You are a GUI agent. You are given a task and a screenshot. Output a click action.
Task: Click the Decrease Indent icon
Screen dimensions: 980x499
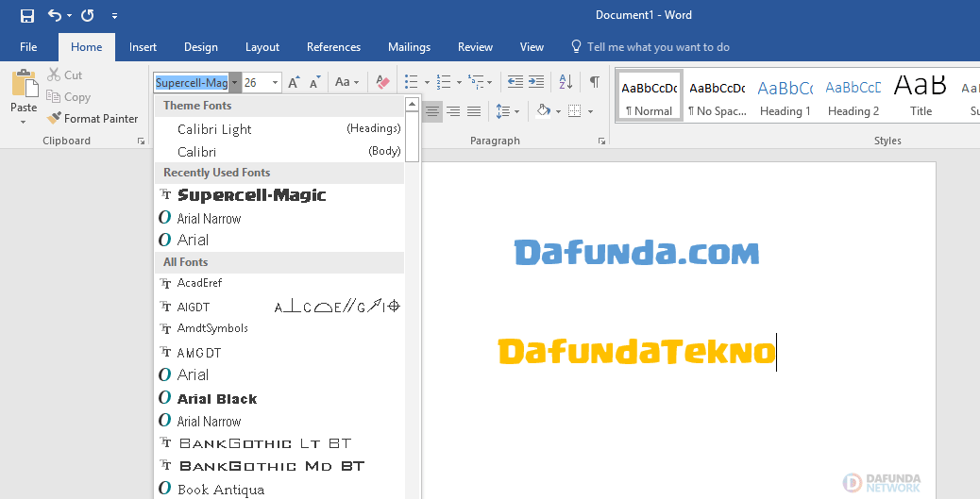[x=515, y=82]
